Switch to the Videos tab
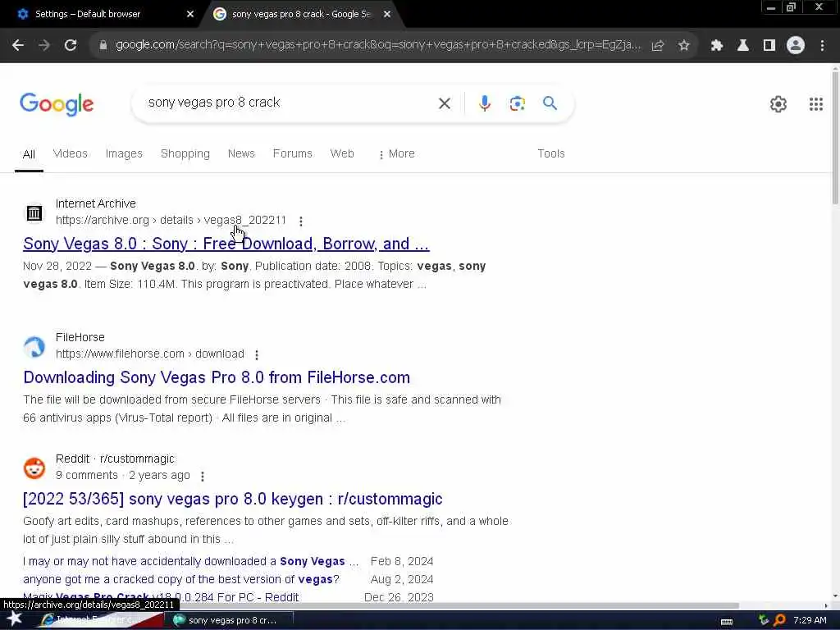 click(x=71, y=153)
